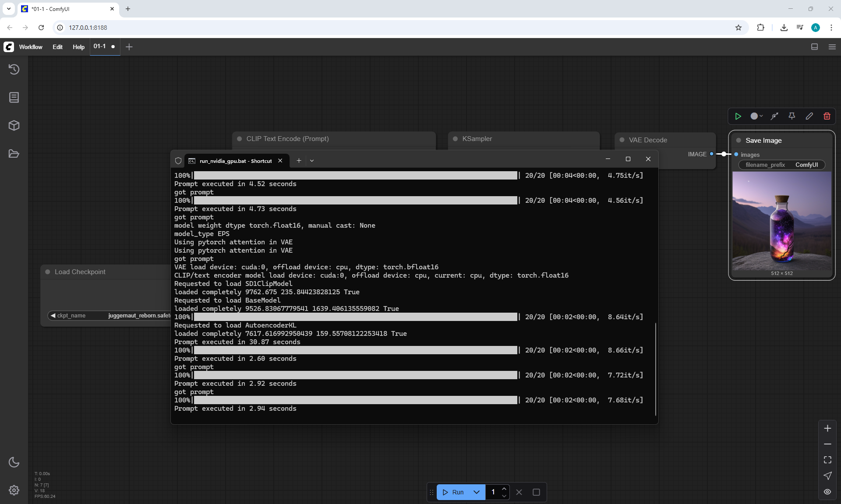Click the pencil edit icon in node toolbox
This screenshot has height=504, width=841.
coord(809,116)
